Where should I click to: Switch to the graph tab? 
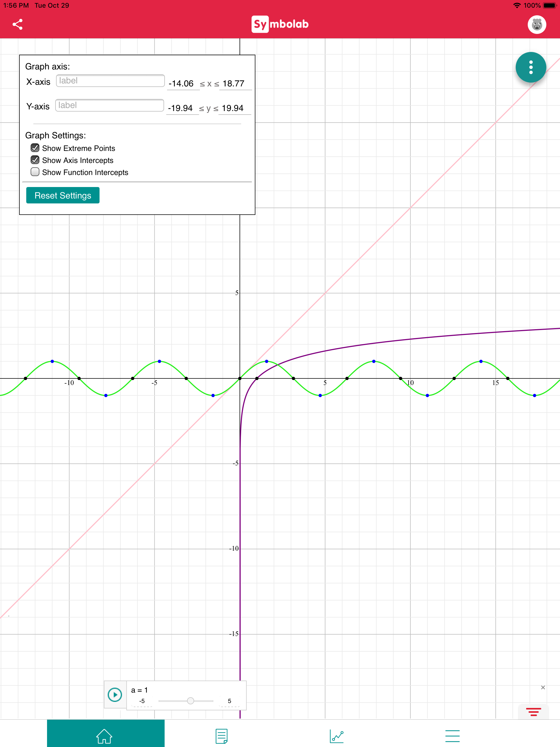tap(337, 736)
